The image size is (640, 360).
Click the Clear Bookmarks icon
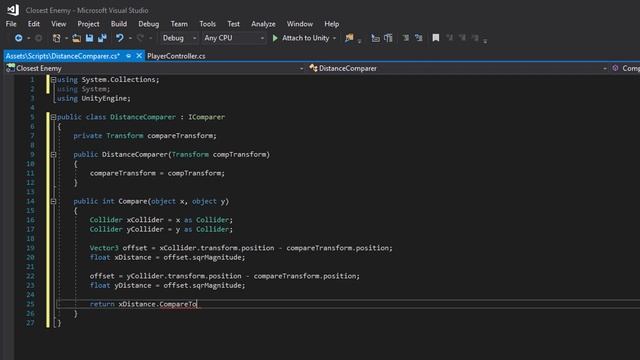click(475, 38)
